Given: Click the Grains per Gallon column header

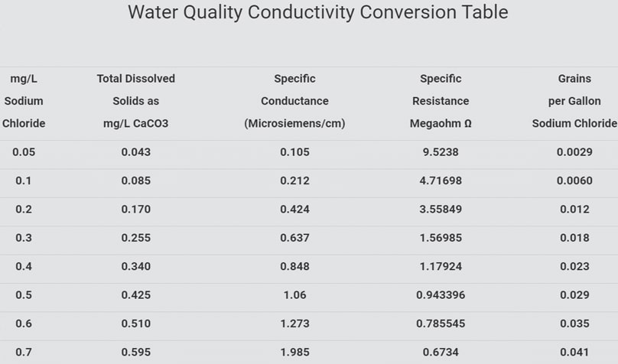Looking at the screenshot, I should pyautogui.click(x=574, y=101).
